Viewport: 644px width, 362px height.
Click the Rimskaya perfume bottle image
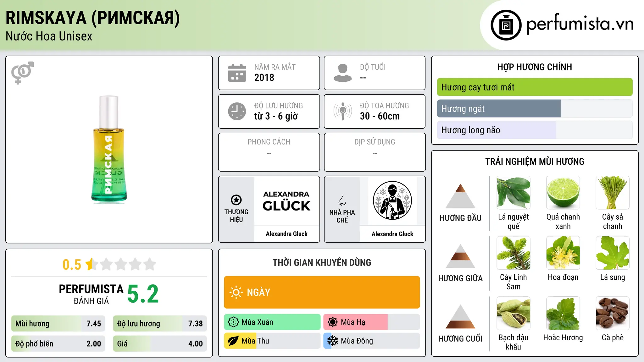[109, 149]
